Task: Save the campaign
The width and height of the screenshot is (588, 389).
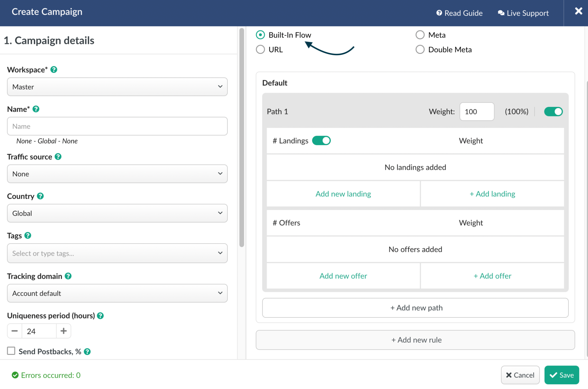Action: 561,375
